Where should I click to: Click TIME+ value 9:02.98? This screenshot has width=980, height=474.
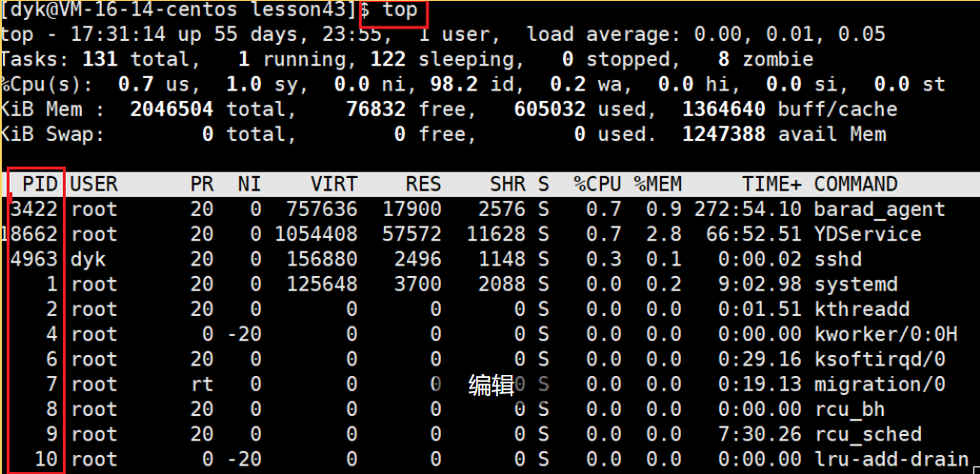point(759,285)
